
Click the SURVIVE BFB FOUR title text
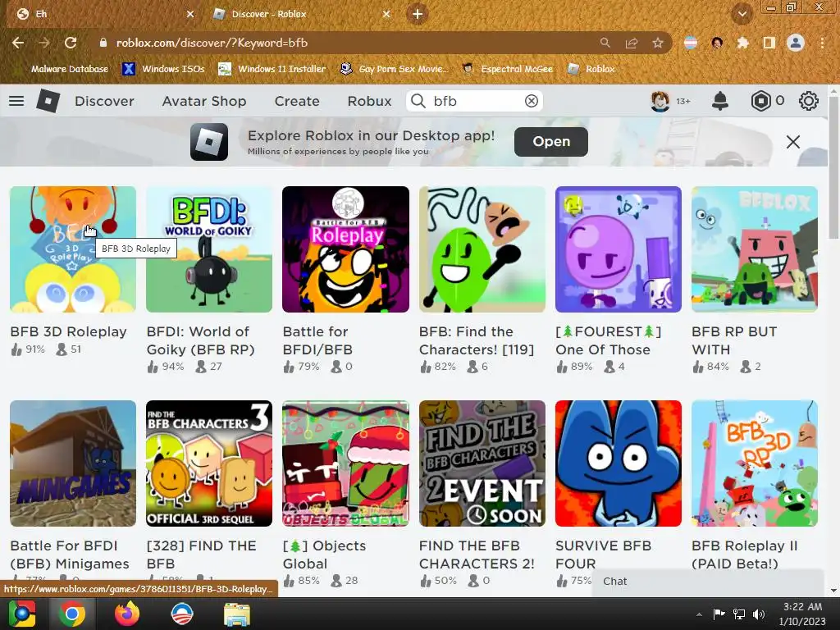[x=603, y=555]
